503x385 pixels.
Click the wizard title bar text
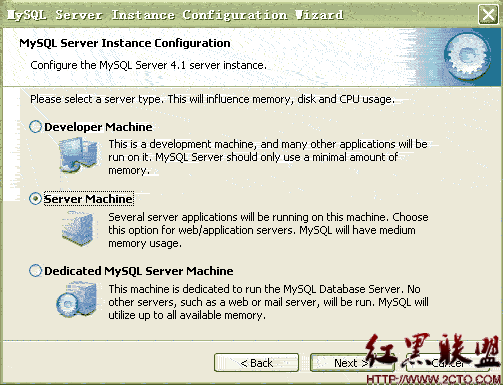176,15
